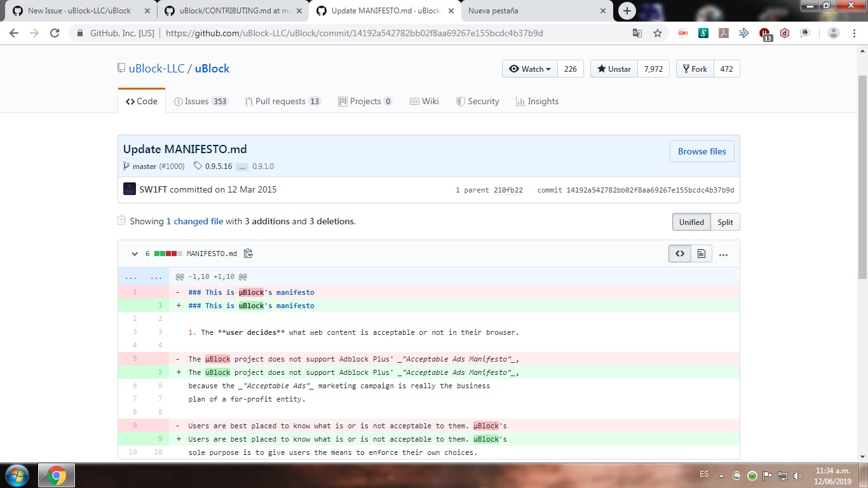
Task: Click the branch icon next to master
Action: (x=126, y=166)
